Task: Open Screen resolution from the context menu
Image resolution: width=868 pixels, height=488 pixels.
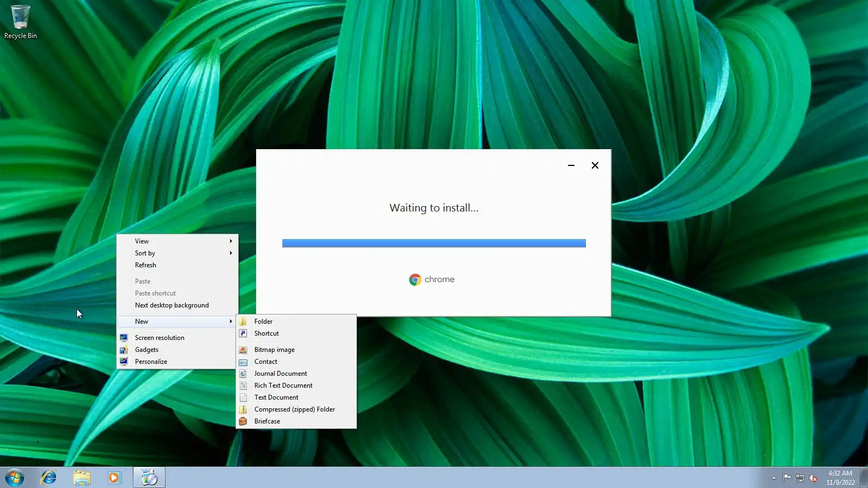Action: tap(177, 338)
